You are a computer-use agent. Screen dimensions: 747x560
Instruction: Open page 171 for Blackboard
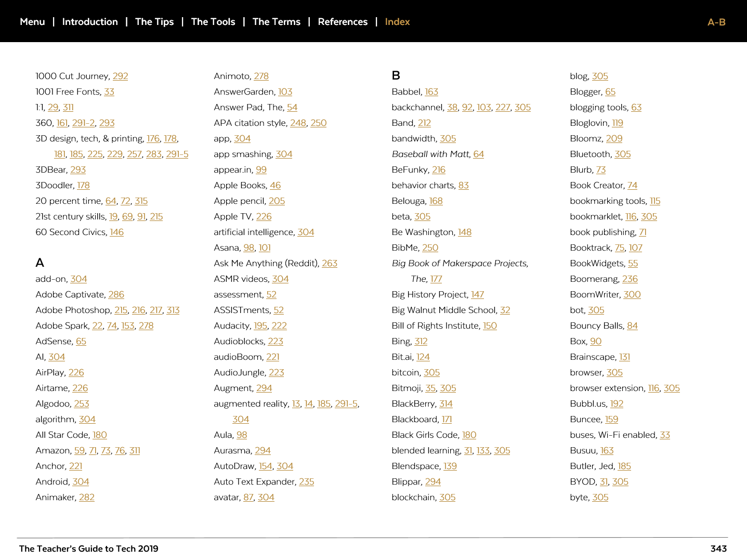[447, 419]
